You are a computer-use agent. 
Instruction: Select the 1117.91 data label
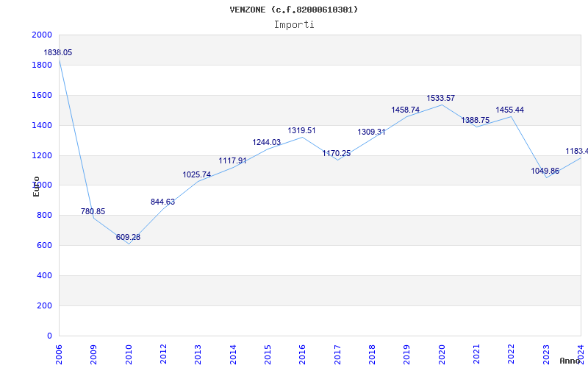233,160
